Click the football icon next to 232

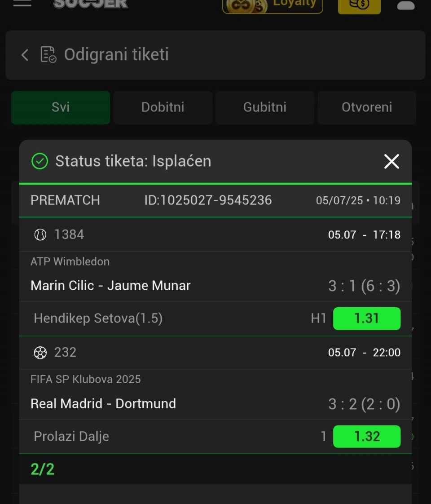[x=40, y=353]
